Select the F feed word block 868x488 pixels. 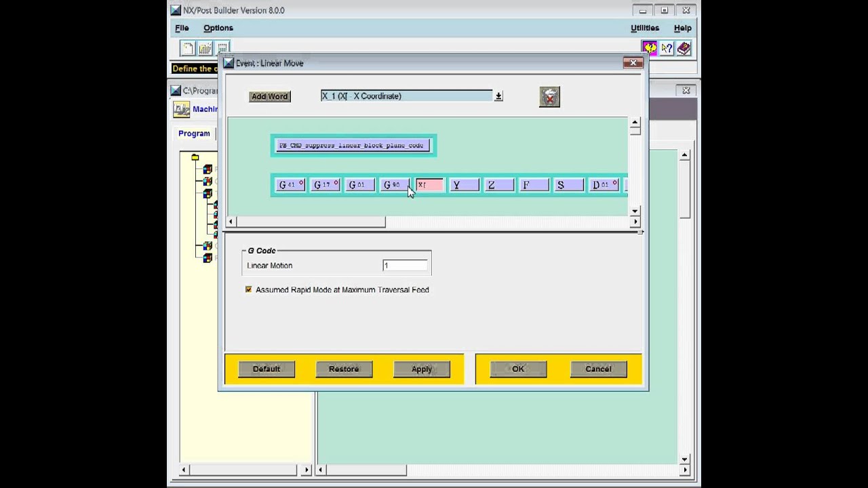click(x=534, y=185)
